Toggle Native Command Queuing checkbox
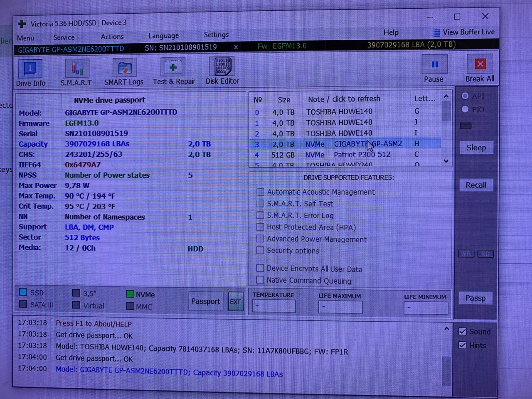 (x=260, y=280)
